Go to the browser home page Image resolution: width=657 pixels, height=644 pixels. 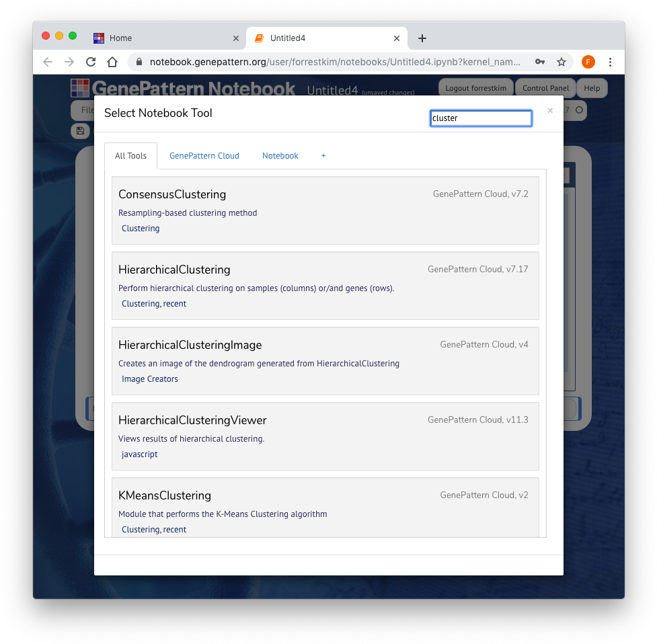coord(112,62)
